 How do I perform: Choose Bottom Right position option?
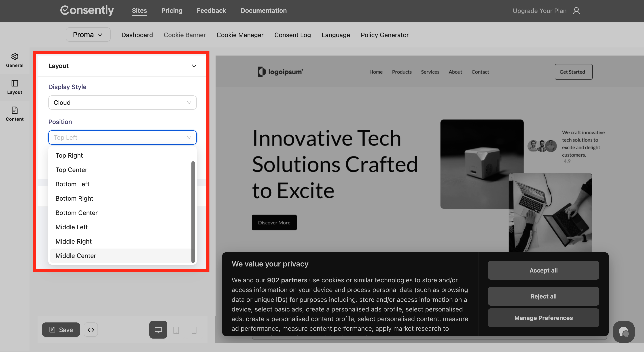click(74, 198)
